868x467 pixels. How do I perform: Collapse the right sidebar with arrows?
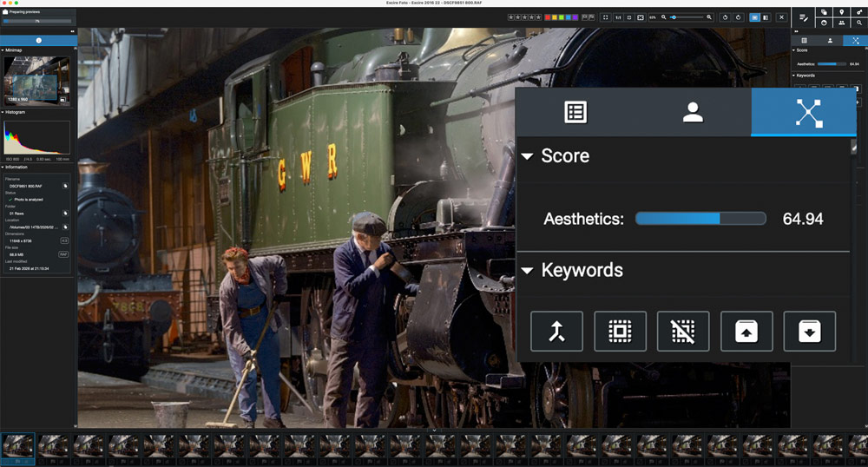797,31
